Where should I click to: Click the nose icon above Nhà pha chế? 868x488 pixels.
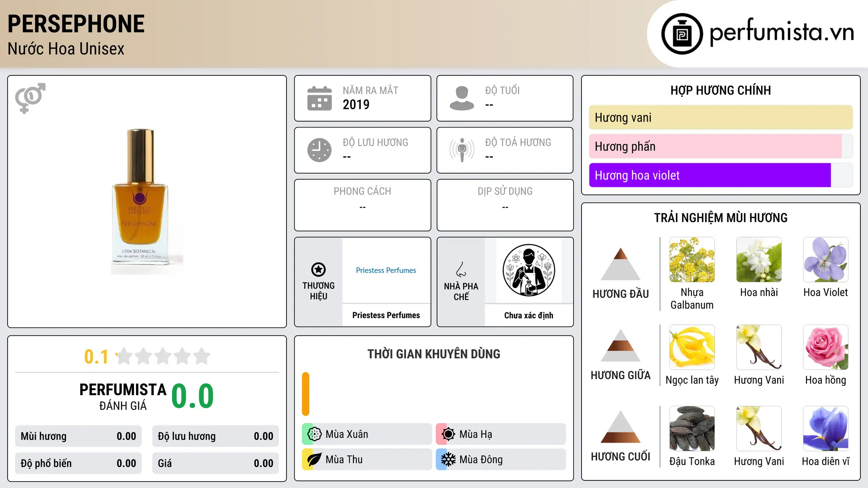(461, 269)
